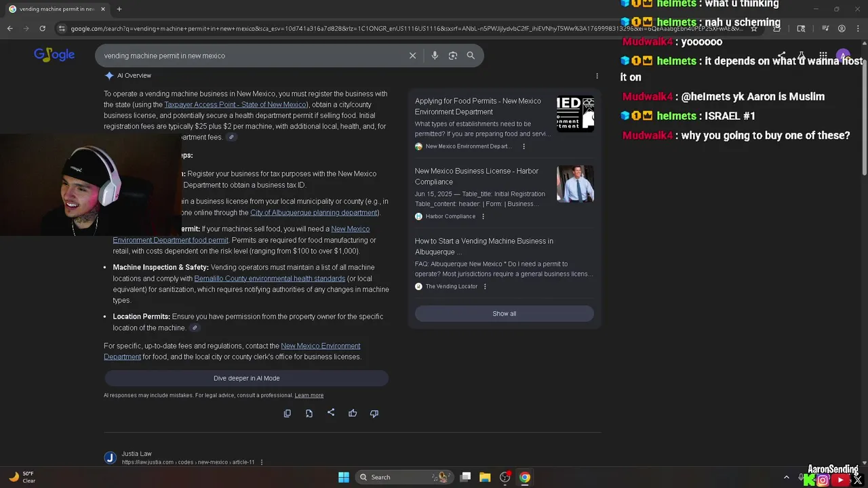Open Chrome three-dot menu
Viewport: 868px width, 488px height.
click(858, 28)
